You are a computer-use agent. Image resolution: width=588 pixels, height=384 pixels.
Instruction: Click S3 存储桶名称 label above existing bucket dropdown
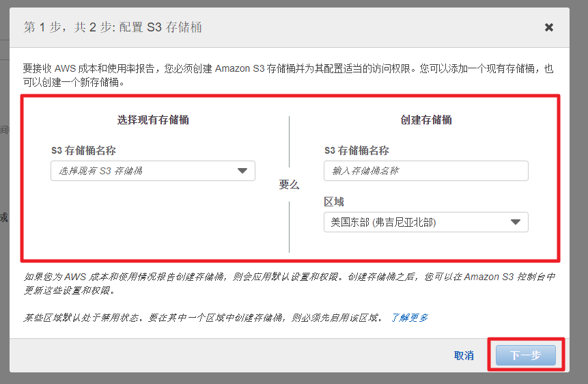[87, 150]
